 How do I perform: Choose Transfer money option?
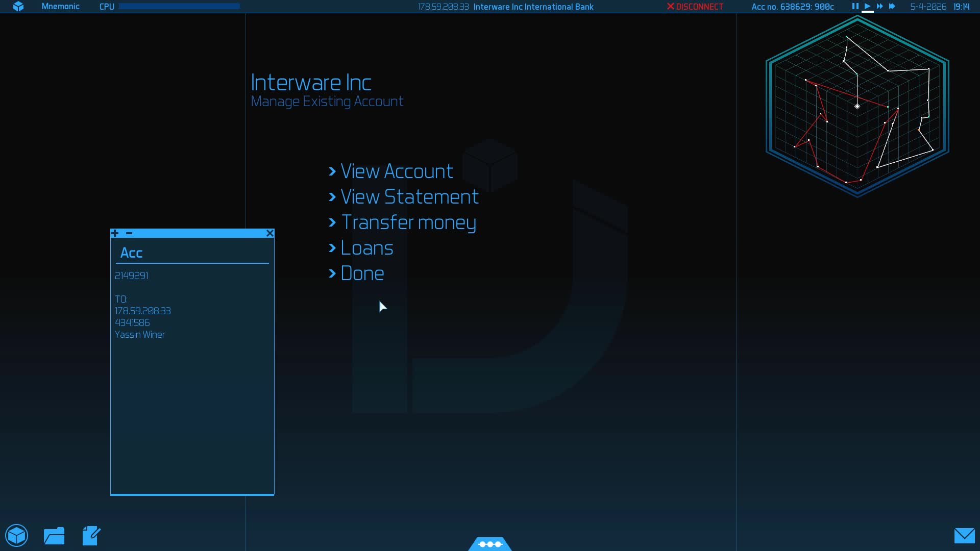point(408,222)
